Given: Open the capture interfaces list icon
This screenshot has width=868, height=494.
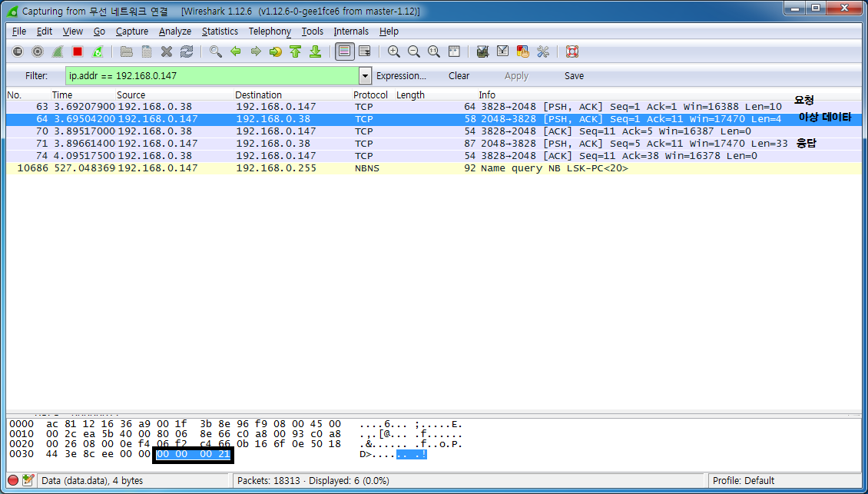Looking at the screenshot, I should coord(18,51).
